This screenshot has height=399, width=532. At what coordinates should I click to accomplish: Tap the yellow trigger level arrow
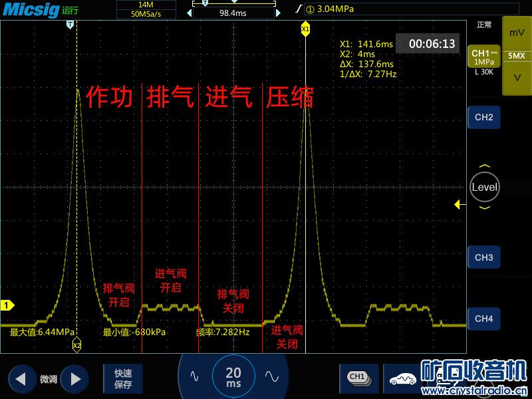(460, 205)
